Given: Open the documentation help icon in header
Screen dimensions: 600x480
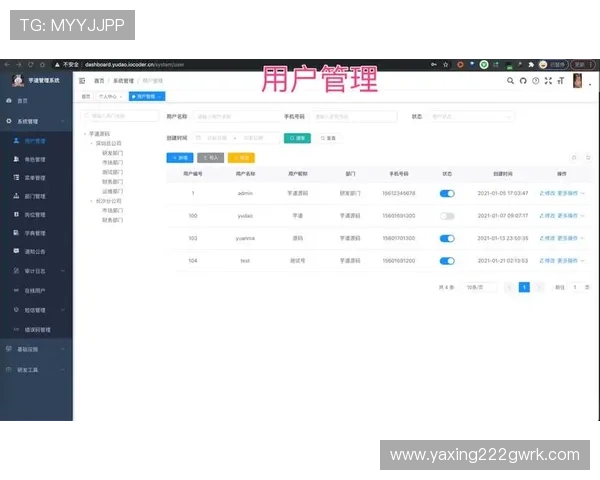Looking at the screenshot, I should click(x=536, y=81).
